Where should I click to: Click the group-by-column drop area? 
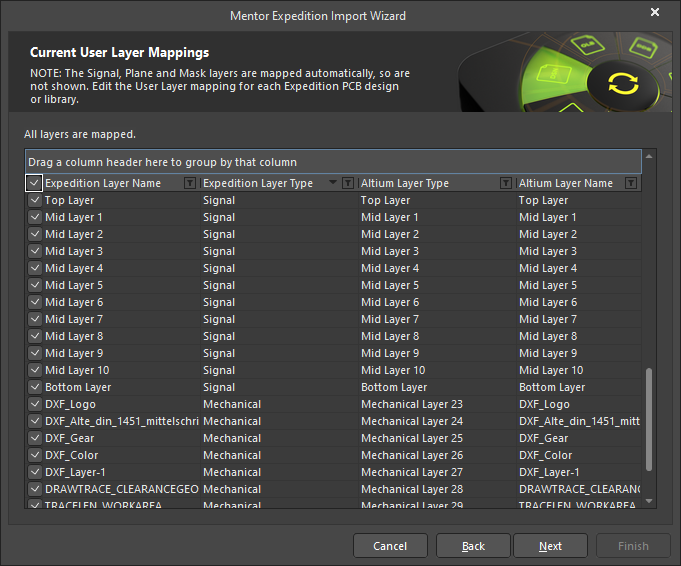click(333, 162)
